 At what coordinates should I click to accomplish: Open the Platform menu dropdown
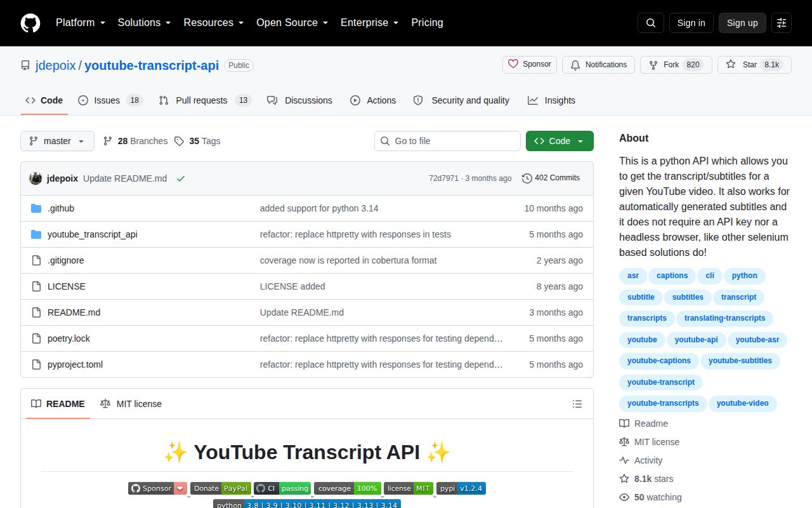tap(80, 23)
